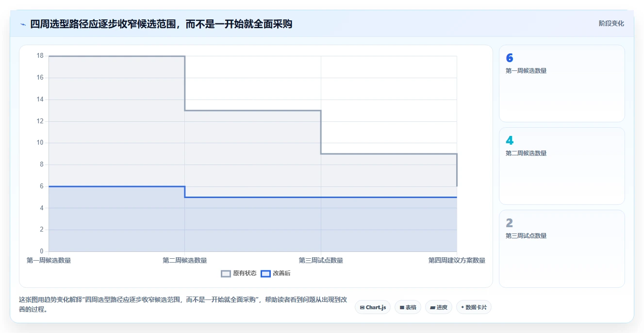Open the 第二周候选数量 card showing 4
Screen dimensions: 644x333
pyautogui.click(x=562, y=166)
